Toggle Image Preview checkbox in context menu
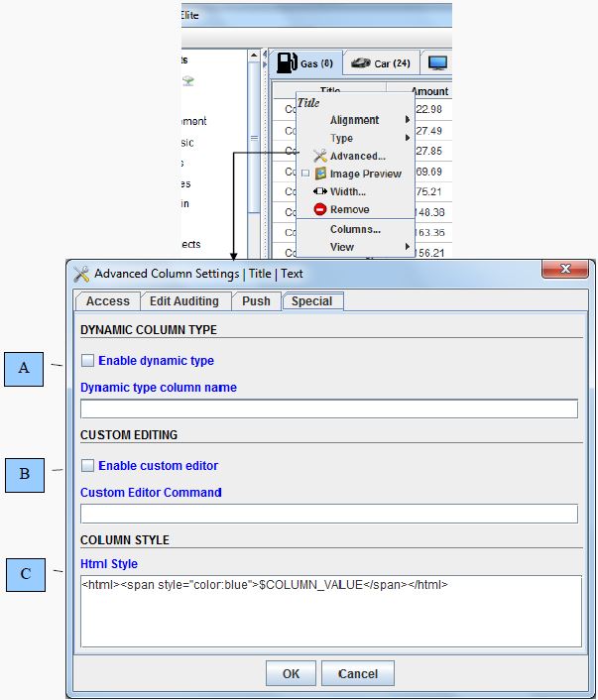Screen dimensions: 598x700 click(x=305, y=174)
